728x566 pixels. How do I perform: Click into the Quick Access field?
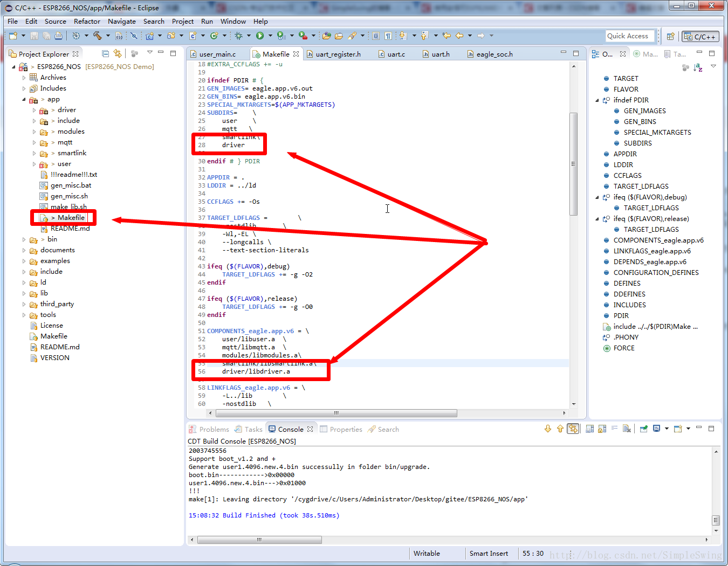click(x=630, y=36)
